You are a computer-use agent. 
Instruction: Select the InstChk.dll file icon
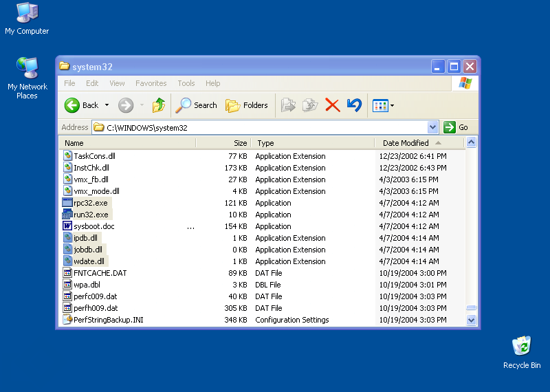click(67, 167)
